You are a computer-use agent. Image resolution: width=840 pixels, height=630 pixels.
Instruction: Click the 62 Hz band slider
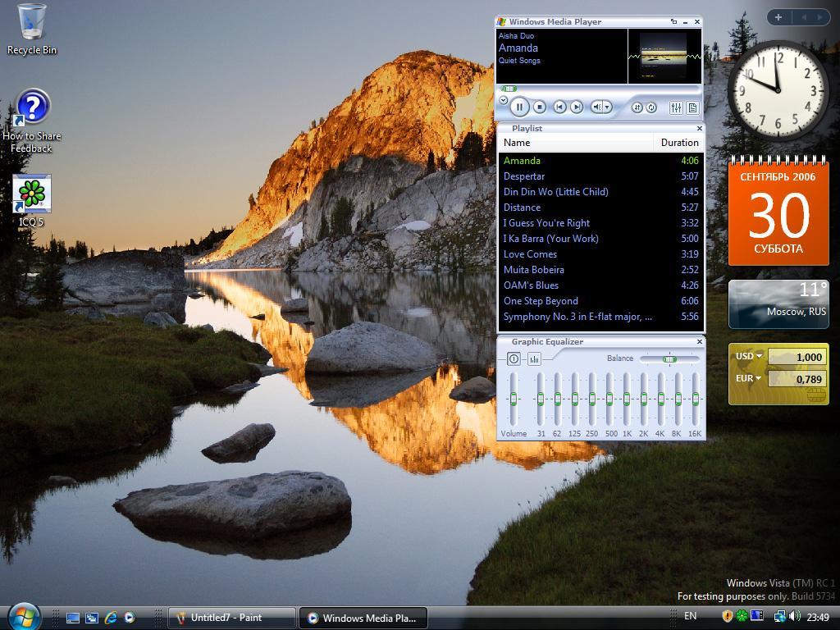pos(558,399)
